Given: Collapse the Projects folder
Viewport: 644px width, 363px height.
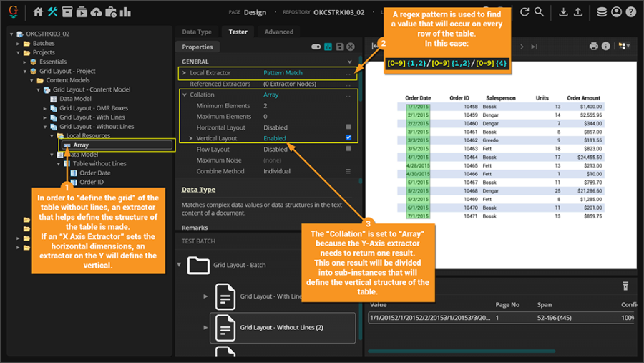Looking at the screenshot, I should [18, 52].
